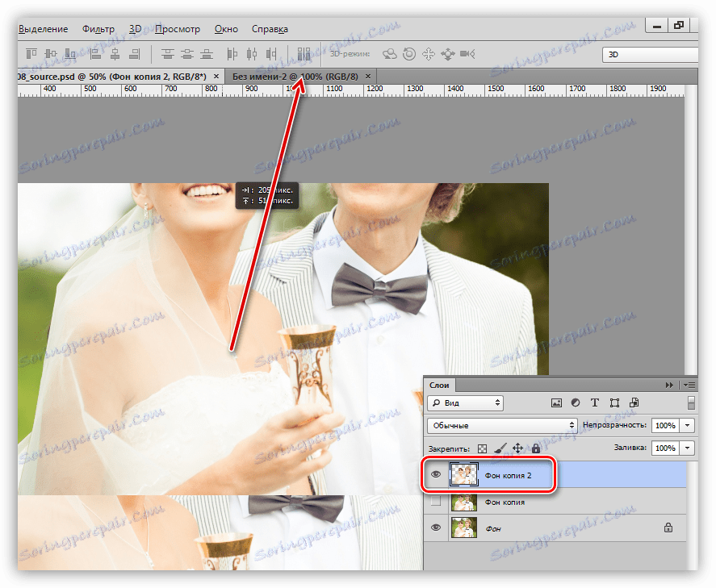Viewport: 716px width, 588px height.
Task: Click the Непрозрачность label
Action: (x=614, y=425)
